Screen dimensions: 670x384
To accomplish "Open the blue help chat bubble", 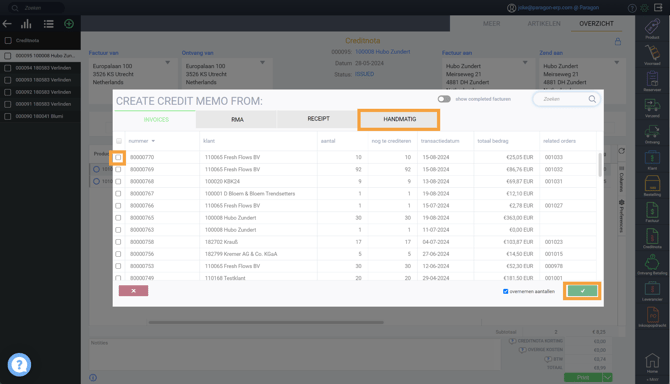I will tap(19, 365).
